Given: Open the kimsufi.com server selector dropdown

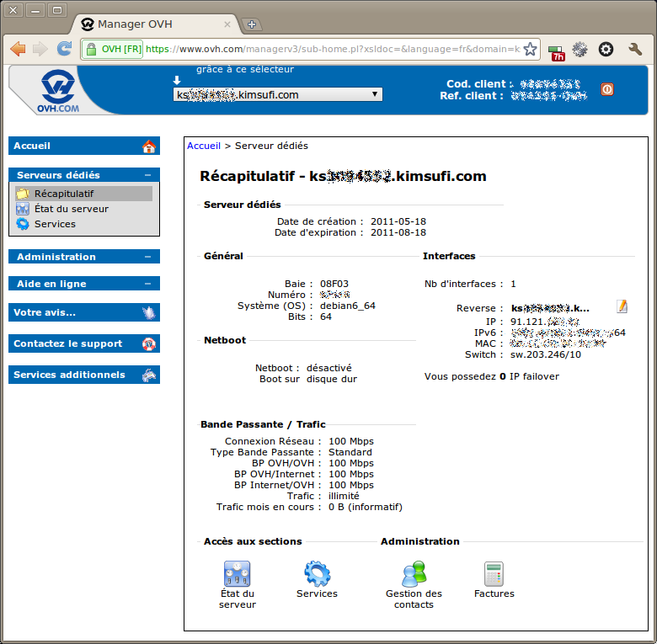Looking at the screenshot, I should click(x=278, y=94).
